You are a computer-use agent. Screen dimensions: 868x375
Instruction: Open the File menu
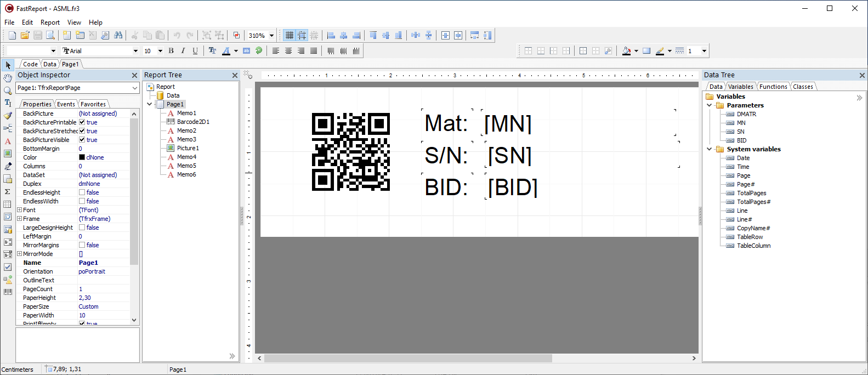pos(9,22)
